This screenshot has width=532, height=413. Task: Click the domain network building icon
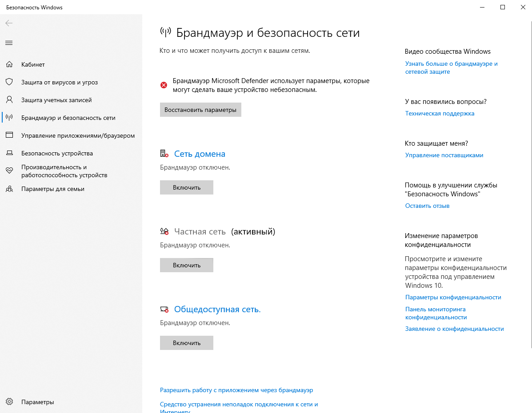[x=164, y=154]
